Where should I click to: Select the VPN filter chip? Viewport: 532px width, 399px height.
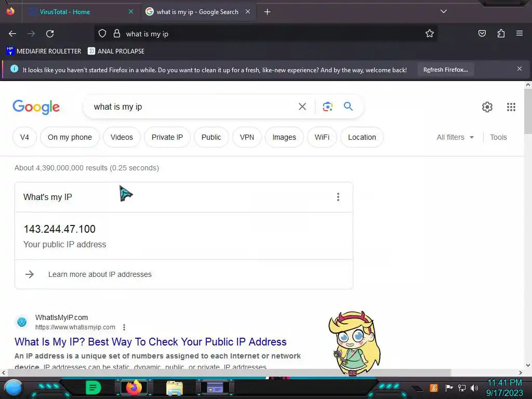tap(247, 137)
